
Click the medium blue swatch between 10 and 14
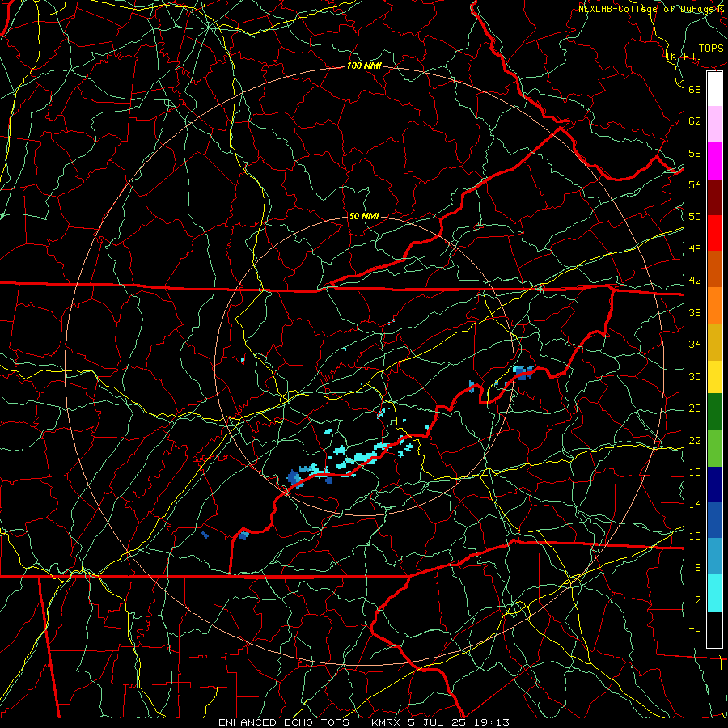[x=714, y=520]
